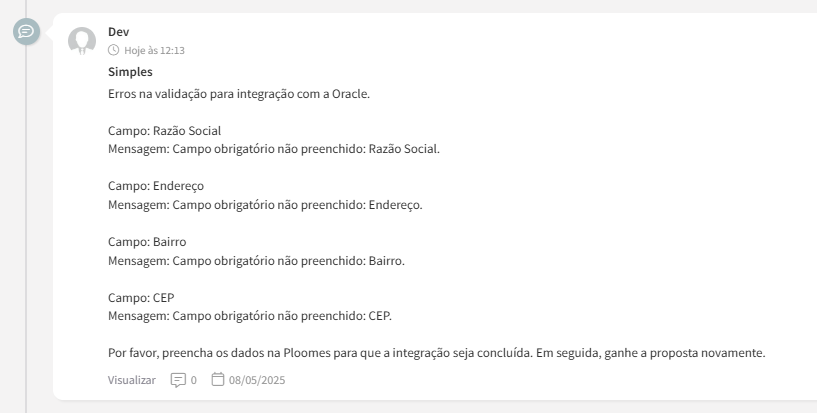
Task: Click the Campo: Bairro line
Action: [x=146, y=242]
